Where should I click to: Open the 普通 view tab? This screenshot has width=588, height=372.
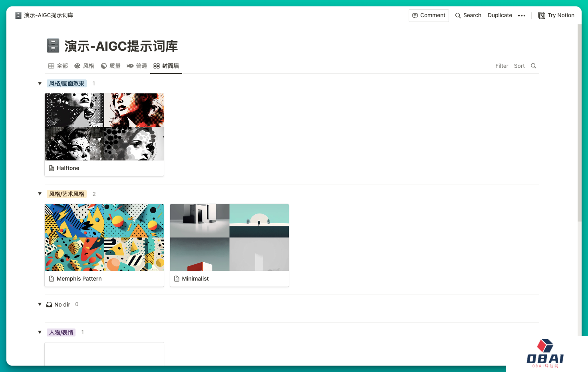137,66
